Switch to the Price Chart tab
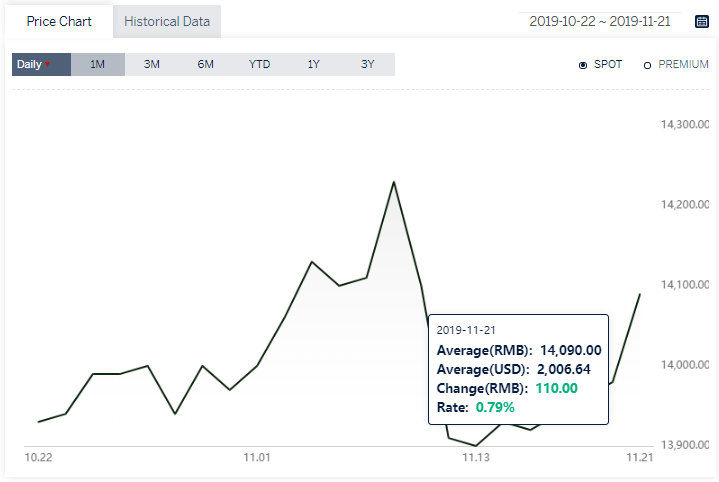 [59, 22]
